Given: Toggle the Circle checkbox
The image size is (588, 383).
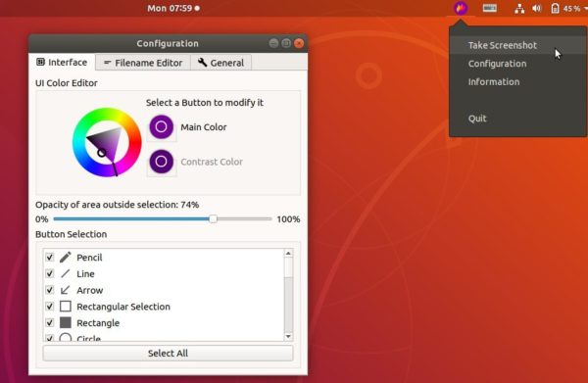Looking at the screenshot, I should pyautogui.click(x=50, y=338).
